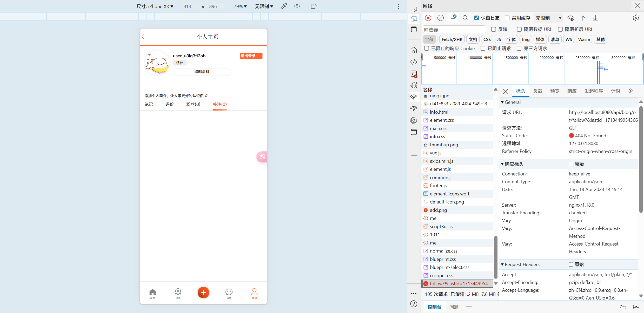The image size is (644, 313).
Task: Check the 反转 filter checkbox
Action: coord(494,29)
